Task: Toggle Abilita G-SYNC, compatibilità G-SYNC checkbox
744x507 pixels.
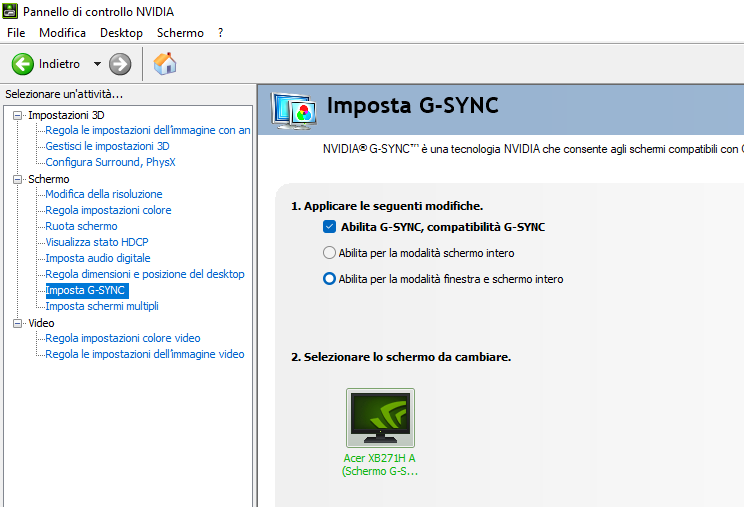Action: [x=329, y=227]
